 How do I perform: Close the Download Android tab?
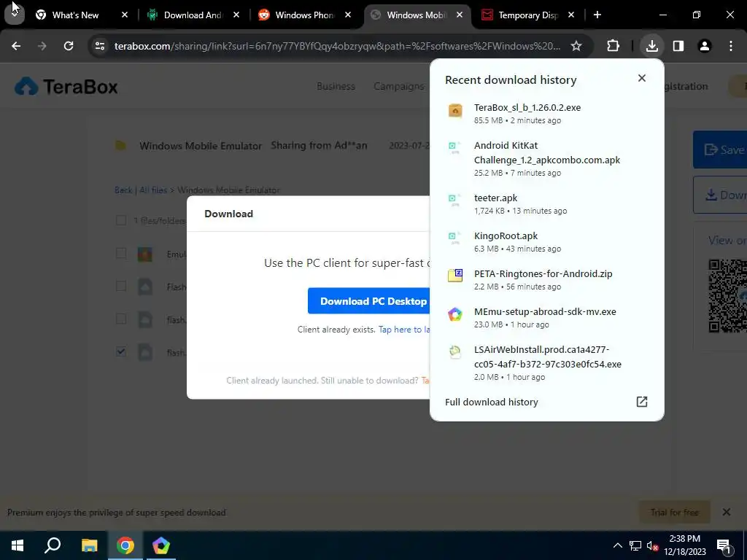click(236, 15)
